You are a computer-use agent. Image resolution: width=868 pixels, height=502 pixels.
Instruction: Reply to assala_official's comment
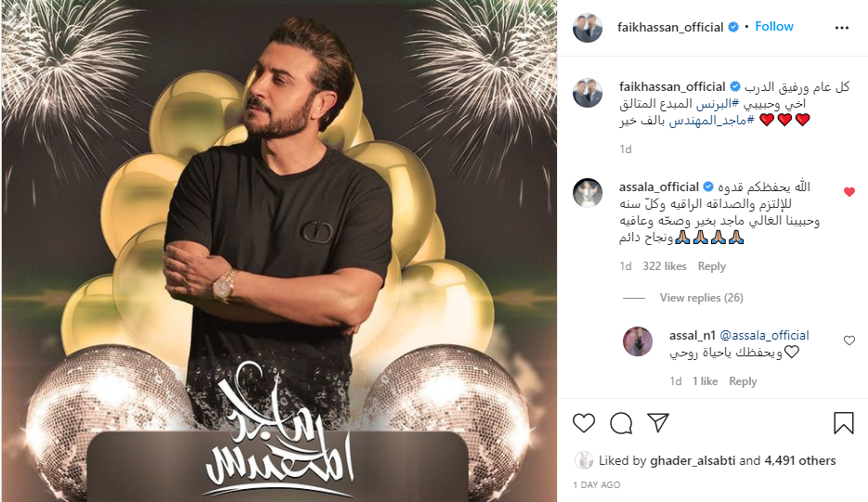tap(711, 266)
